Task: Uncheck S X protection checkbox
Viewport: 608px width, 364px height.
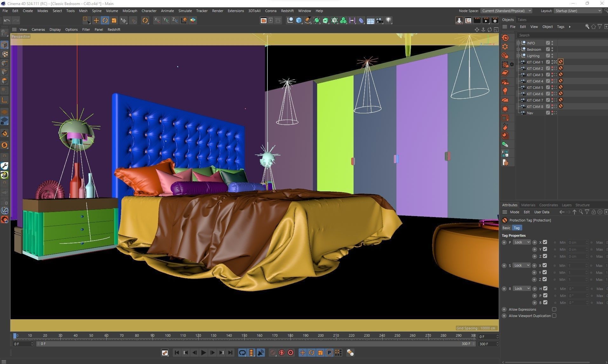Action: click(x=545, y=265)
